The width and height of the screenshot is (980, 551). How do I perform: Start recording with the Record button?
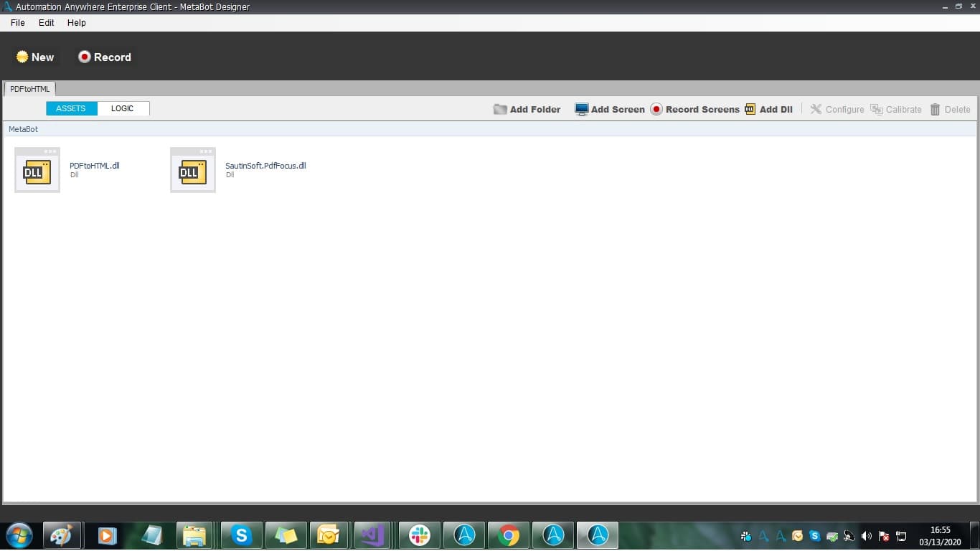click(x=105, y=57)
